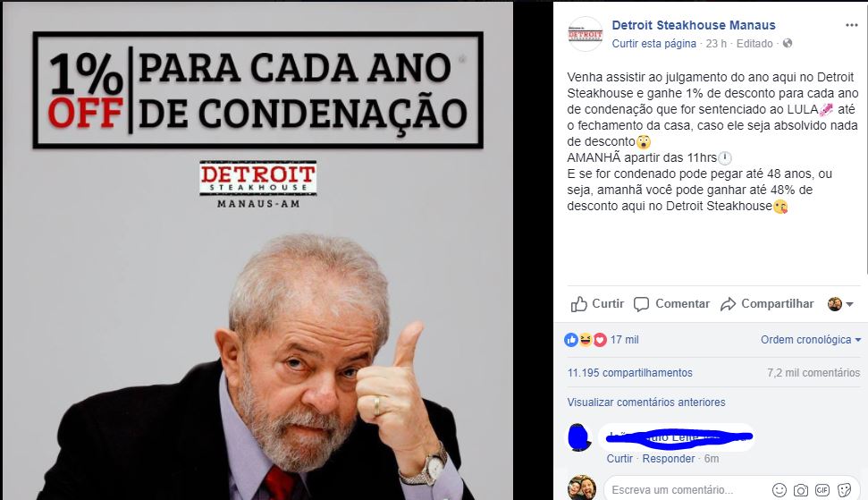Open the GIF picker in comment box

[822, 490]
